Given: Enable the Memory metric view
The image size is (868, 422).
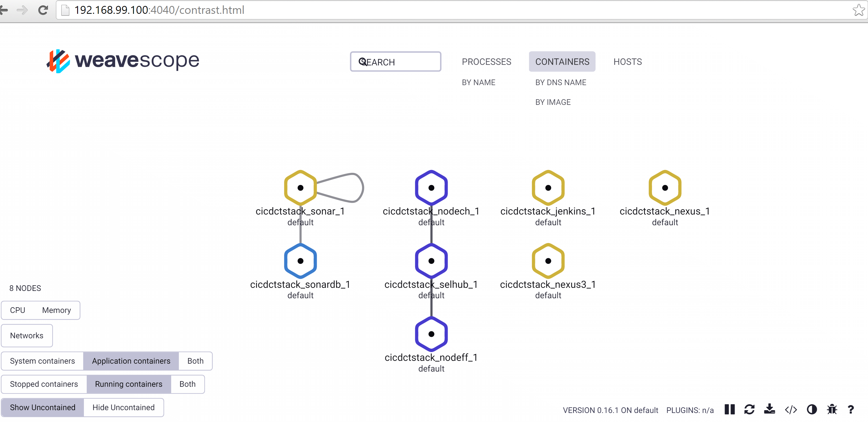Looking at the screenshot, I should click(56, 310).
